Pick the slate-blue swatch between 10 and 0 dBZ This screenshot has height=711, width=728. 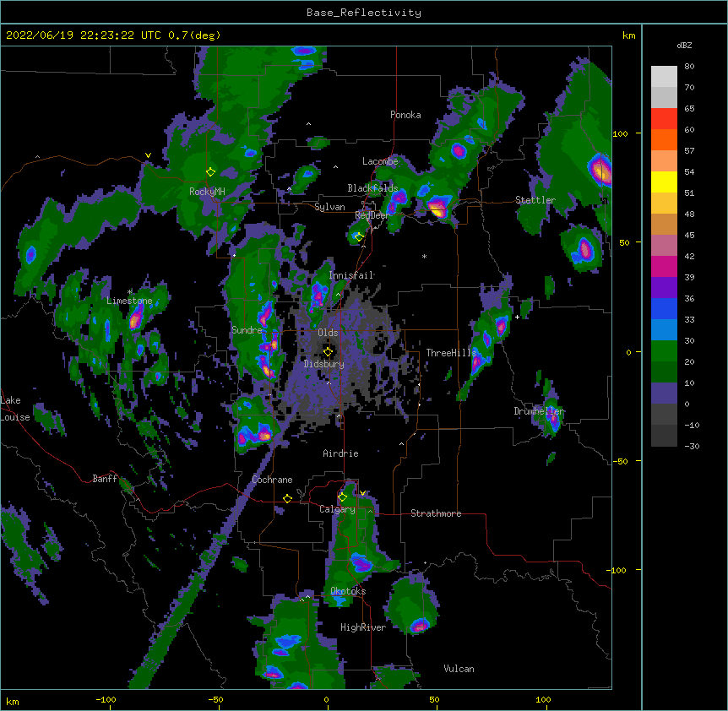664,393
